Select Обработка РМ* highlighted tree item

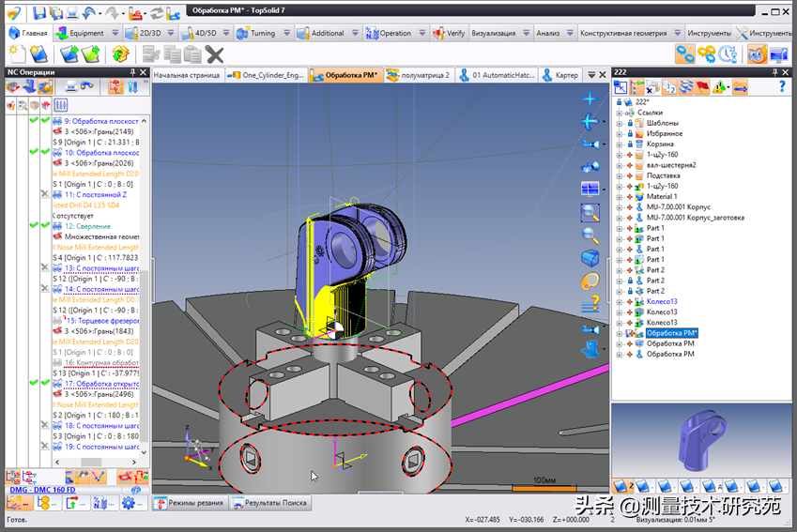point(672,333)
